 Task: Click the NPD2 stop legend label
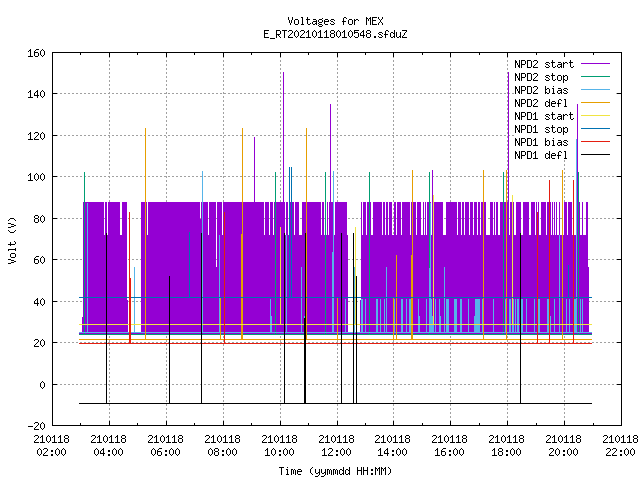click(541, 77)
